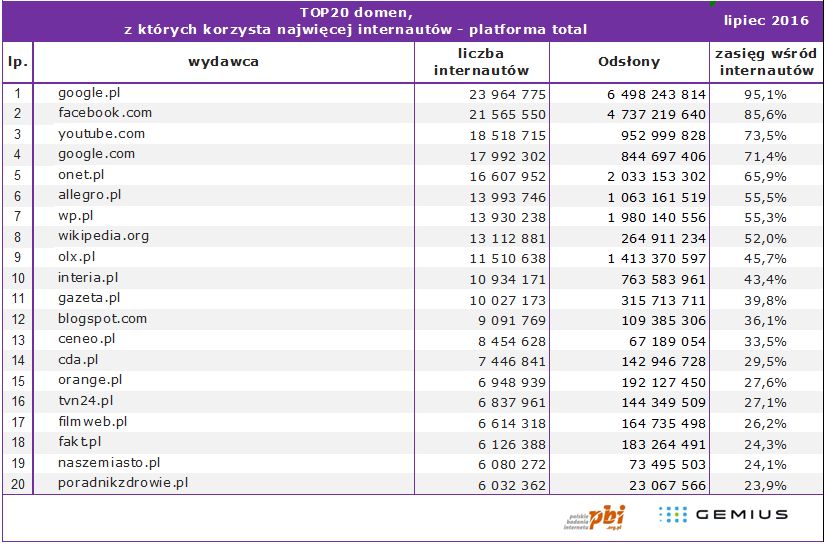Screen dimensions: 827x545
Task: Click the 'lipiec 2016' date label
Action: [766, 21]
